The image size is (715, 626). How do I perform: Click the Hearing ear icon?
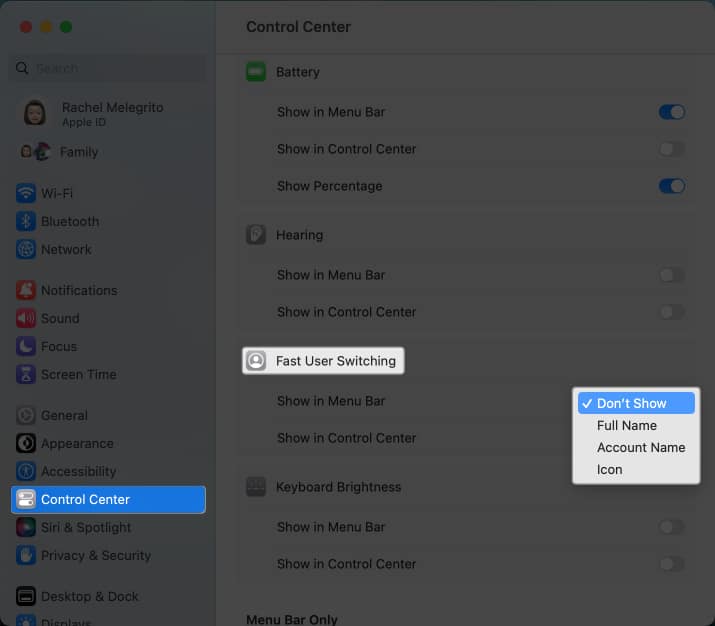256,235
